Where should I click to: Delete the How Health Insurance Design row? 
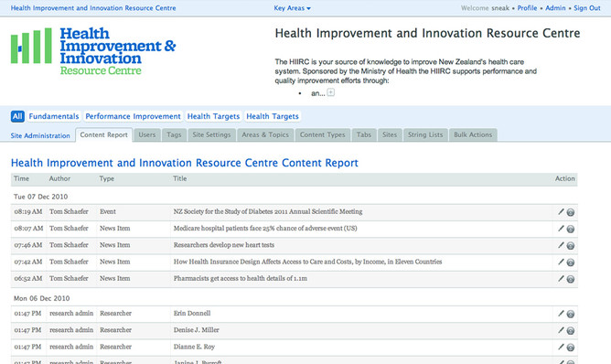[x=571, y=262]
